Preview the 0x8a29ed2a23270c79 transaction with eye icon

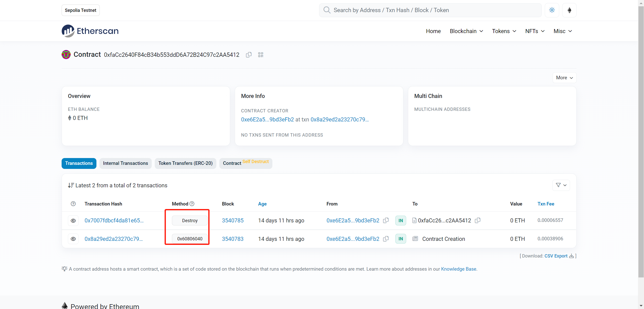click(x=73, y=239)
